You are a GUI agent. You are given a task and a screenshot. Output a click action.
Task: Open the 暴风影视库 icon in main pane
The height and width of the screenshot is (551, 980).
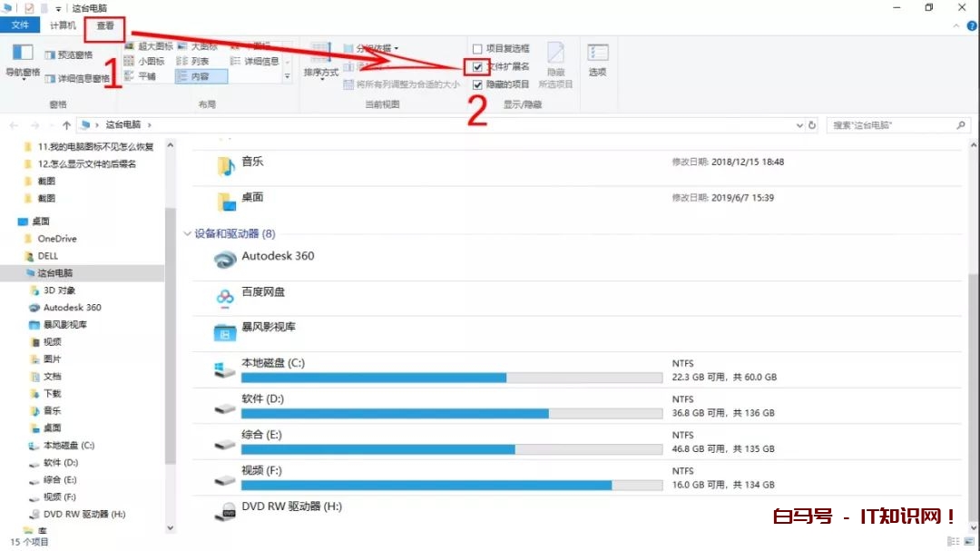[x=225, y=332]
